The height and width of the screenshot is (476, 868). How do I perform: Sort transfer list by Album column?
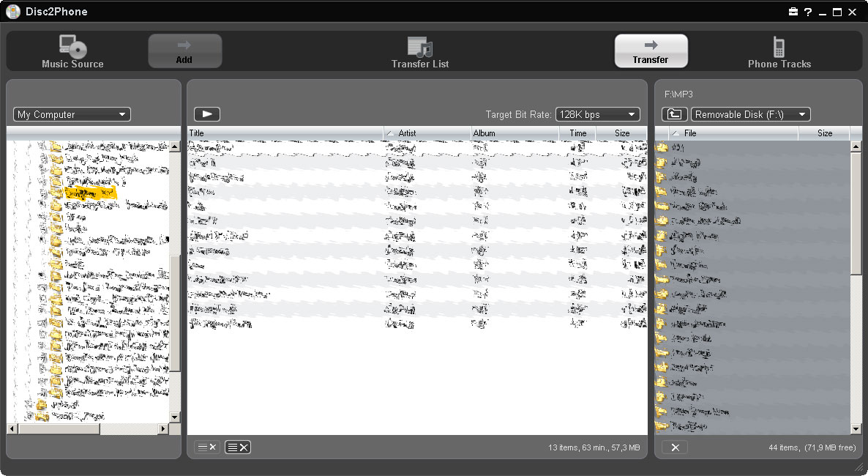click(515, 133)
